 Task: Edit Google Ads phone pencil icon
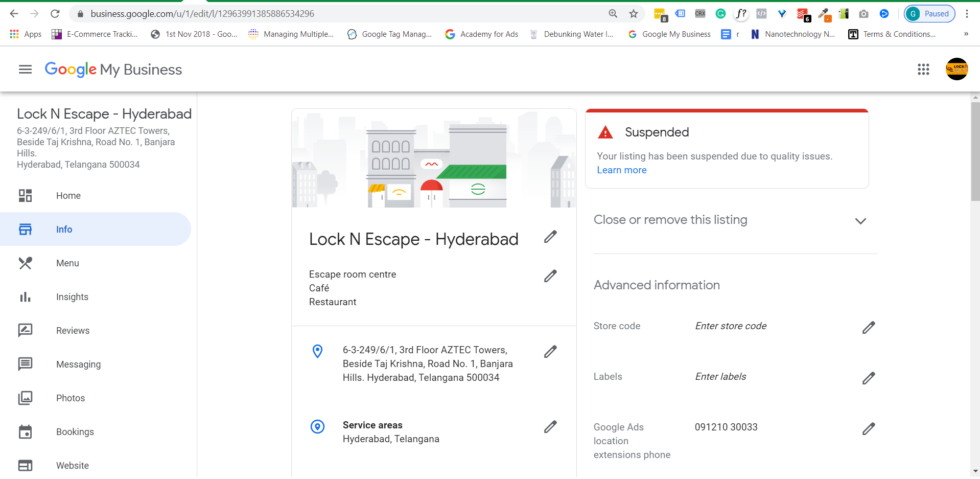coord(869,428)
